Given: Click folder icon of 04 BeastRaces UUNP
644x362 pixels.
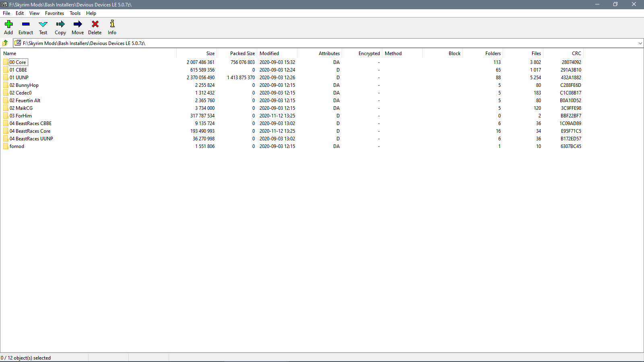Looking at the screenshot, I should [6, 138].
